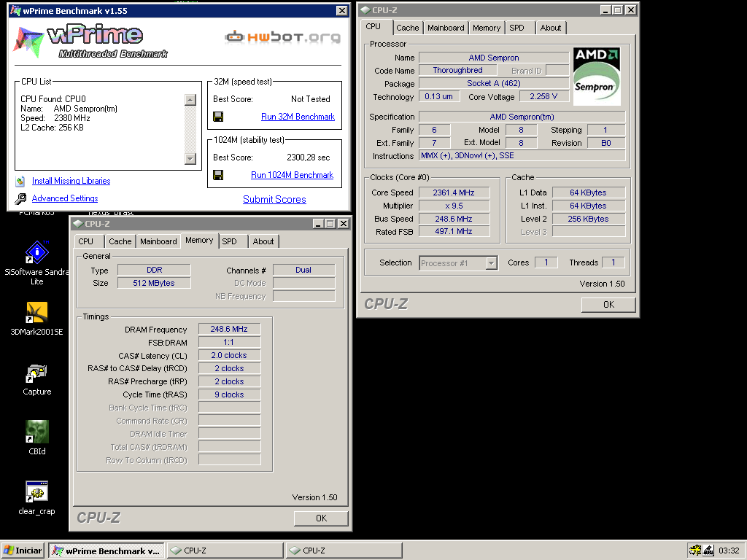Click the hwbot.org logo in wPrime

click(x=282, y=36)
